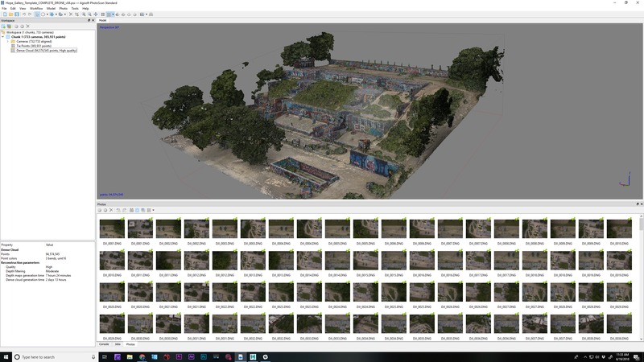Expand the Cameras folder tree node
This screenshot has height=362, width=644.
tap(8, 41)
